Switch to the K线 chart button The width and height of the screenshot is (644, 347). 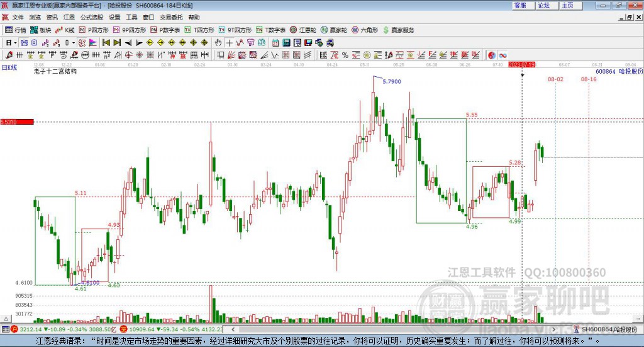click(x=65, y=30)
